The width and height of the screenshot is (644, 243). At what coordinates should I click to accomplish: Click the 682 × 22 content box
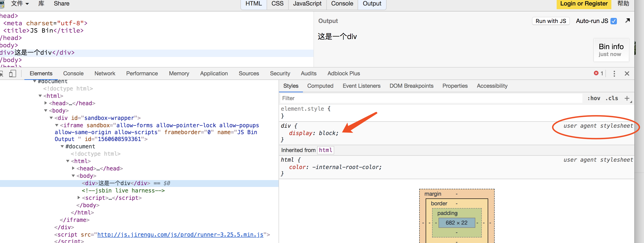coord(456,223)
